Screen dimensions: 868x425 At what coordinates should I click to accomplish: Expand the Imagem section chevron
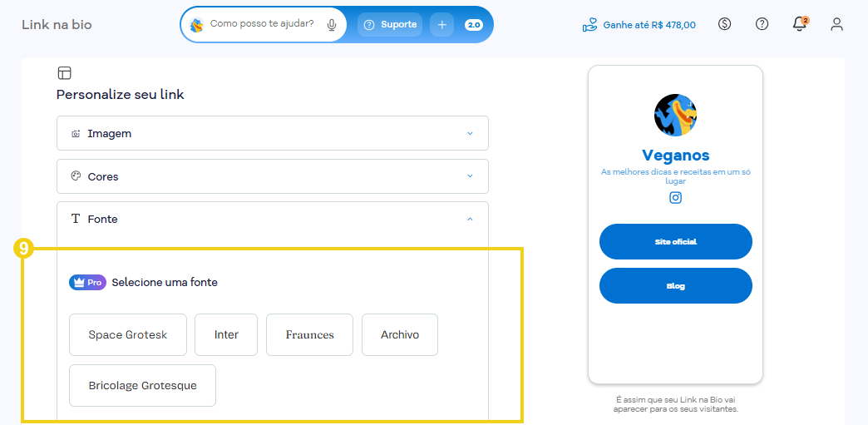click(x=470, y=134)
